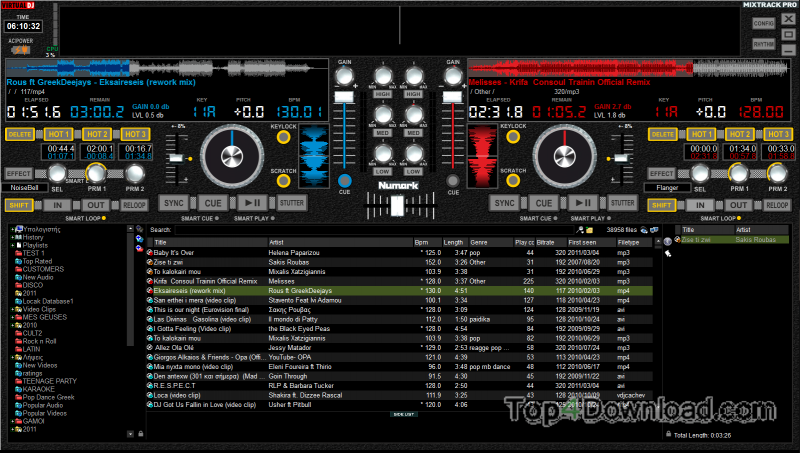Toggle right channel headphone CUE button
The image size is (800, 453).
pos(453,181)
